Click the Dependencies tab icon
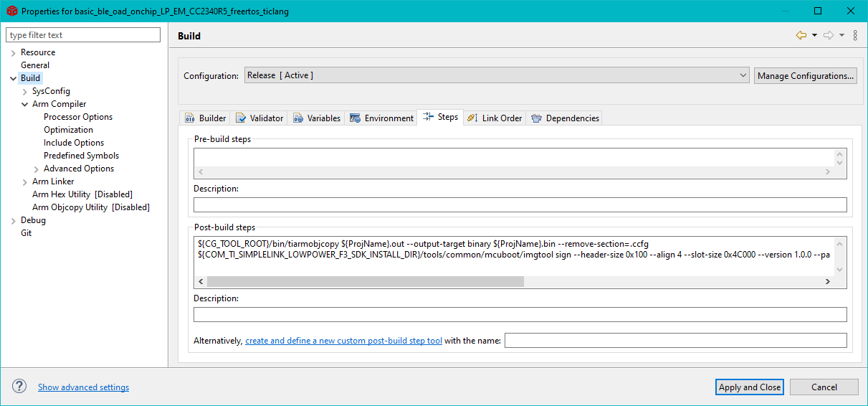Viewport: 868px width, 406px height. (x=536, y=118)
